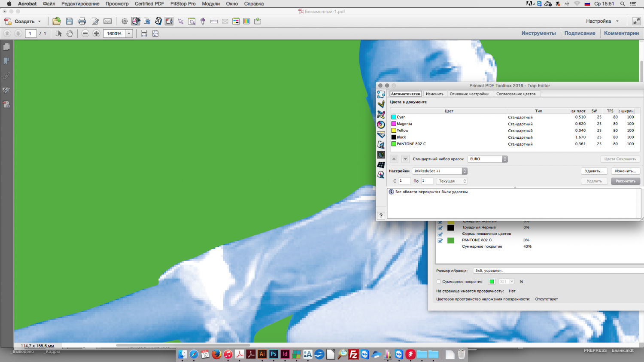The image size is (644, 362).
Task: Click the Calculate button in Trap Editor
Action: [626, 181]
